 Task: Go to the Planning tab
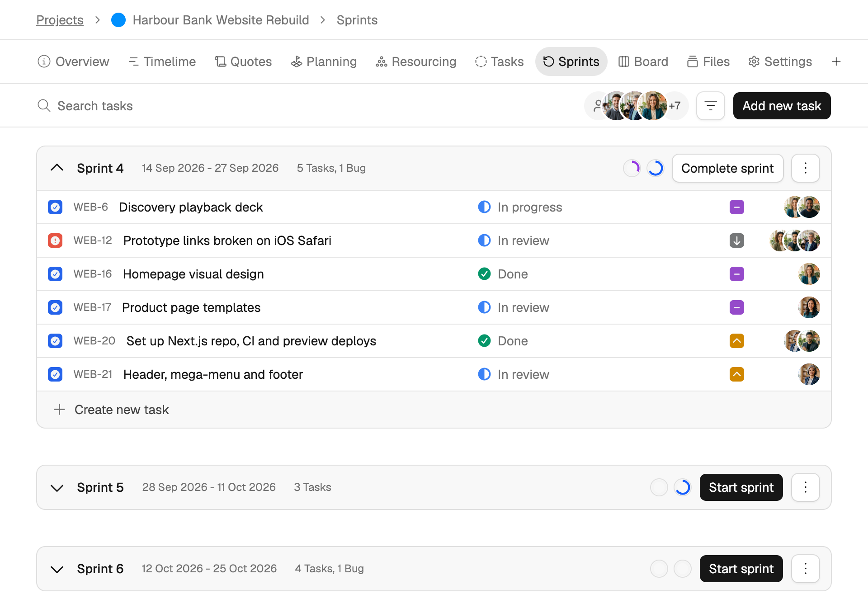click(324, 61)
